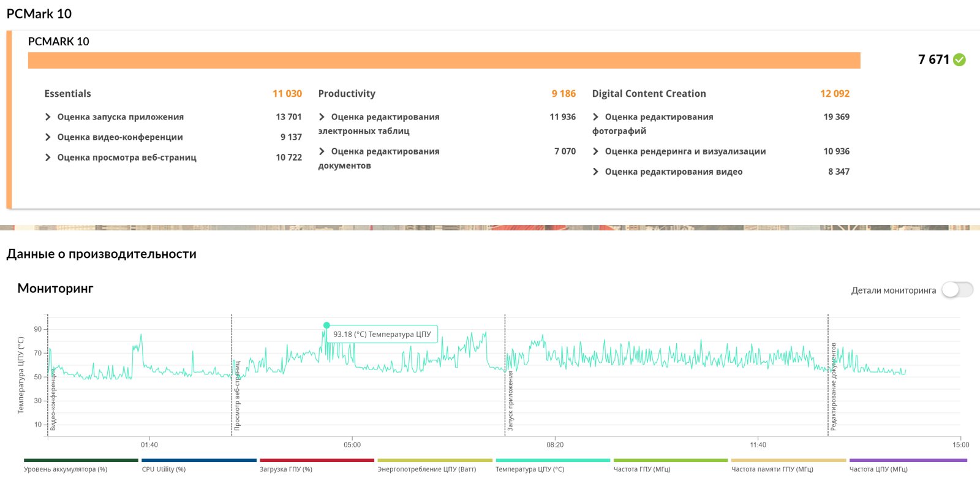This screenshot has height=478, width=980.
Task: Toggle the Детали мониторинга switch
Action: click(x=957, y=290)
